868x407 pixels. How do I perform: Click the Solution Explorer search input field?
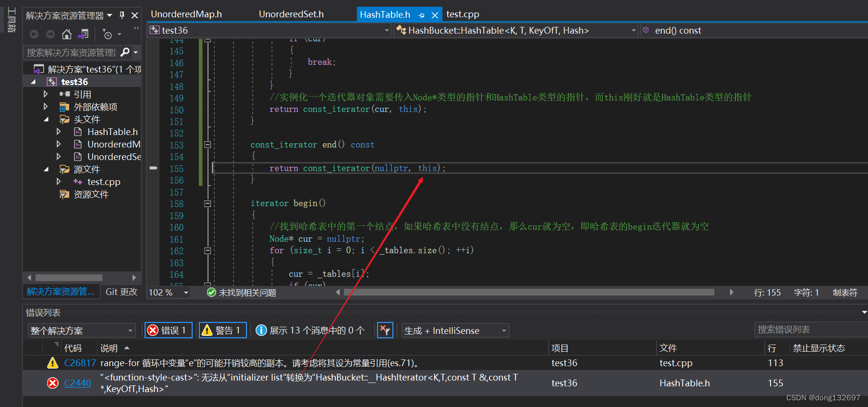coord(71,52)
